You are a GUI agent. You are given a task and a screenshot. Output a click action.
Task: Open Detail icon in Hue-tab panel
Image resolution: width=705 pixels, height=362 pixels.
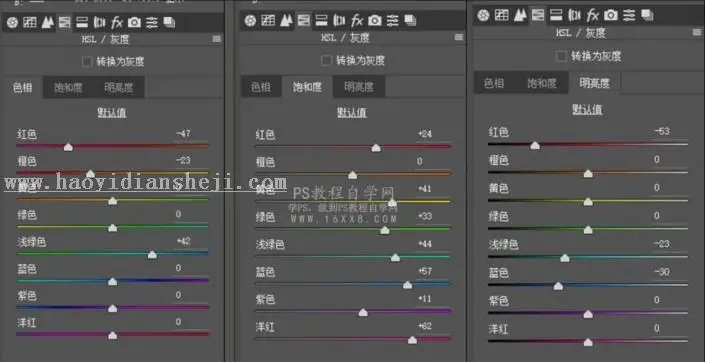(47, 22)
